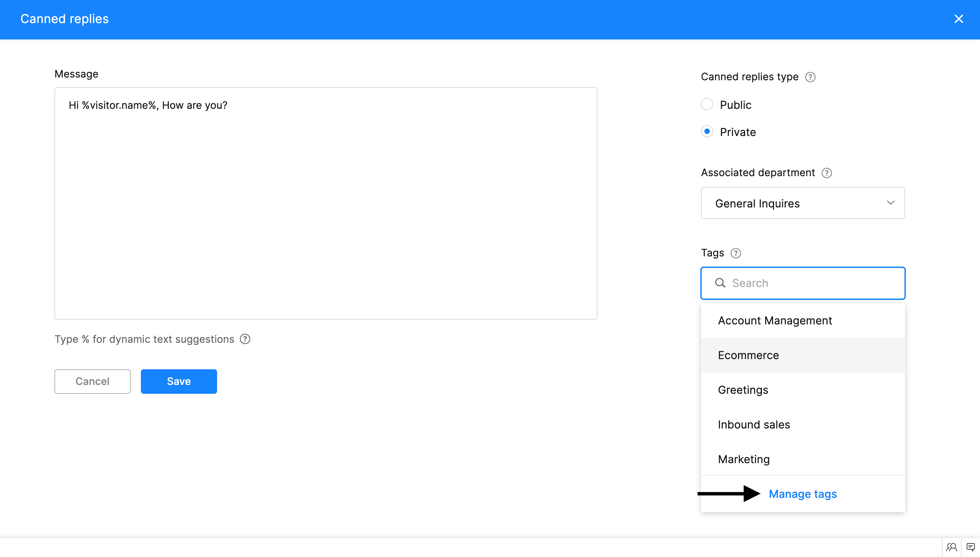
Task: Select Marketing from the tags list
Action: point(744,459)
